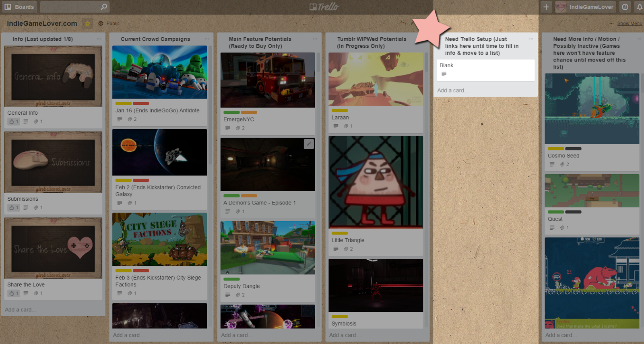
Task: Open the Info list actions menu
Action: click(x=99, y=39)
